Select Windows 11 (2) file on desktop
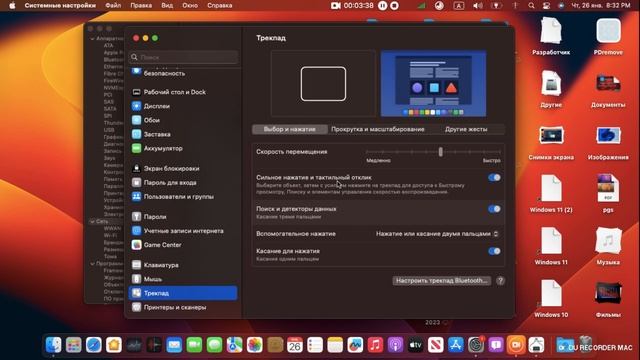640x360 pixels. 551,194
